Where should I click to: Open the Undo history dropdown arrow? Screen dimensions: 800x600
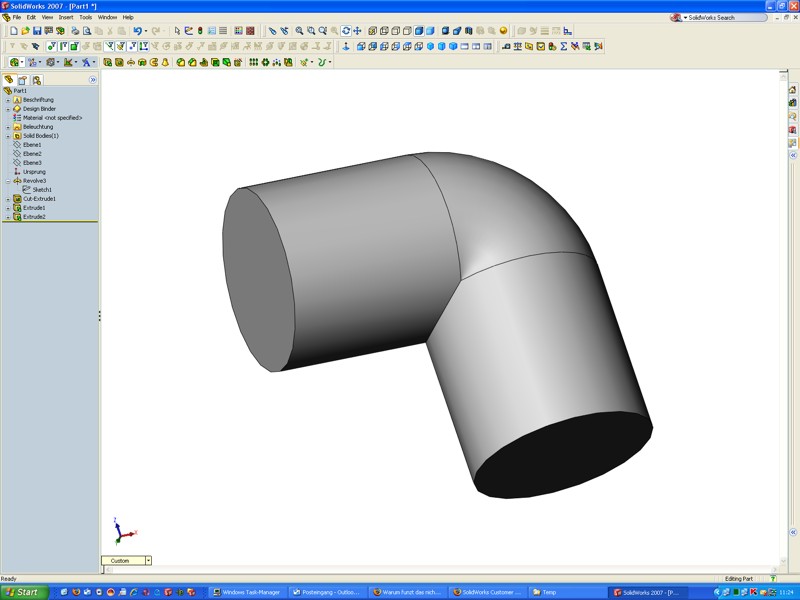tap(145, 31)
